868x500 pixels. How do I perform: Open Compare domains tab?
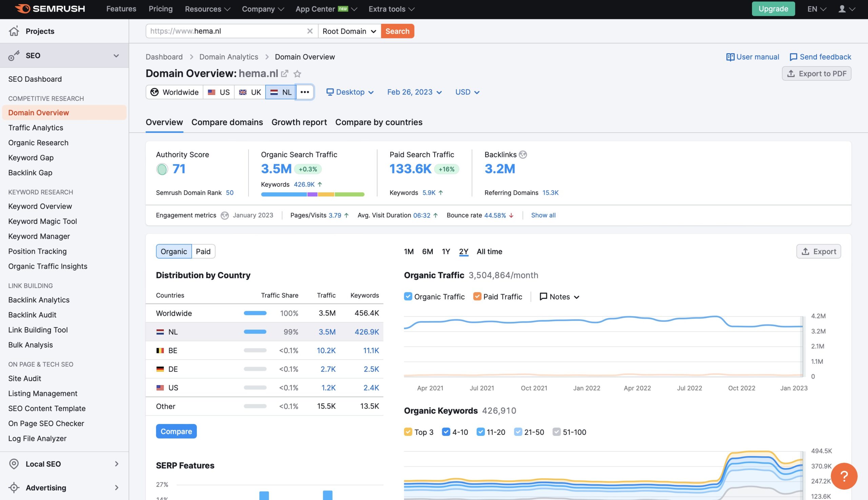tap(227, 122)
